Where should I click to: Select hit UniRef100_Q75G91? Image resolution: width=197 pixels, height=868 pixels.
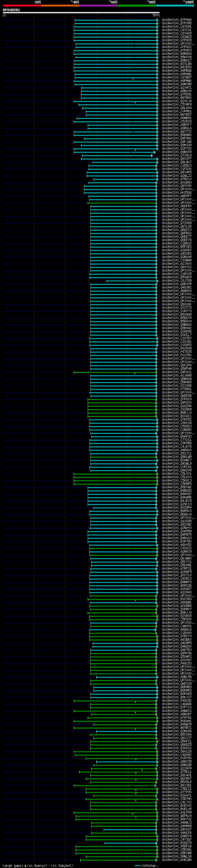[177, 95]
